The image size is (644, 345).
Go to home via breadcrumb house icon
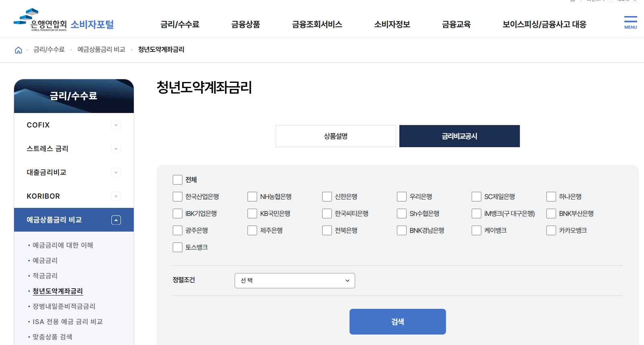(x=18, y=50)
